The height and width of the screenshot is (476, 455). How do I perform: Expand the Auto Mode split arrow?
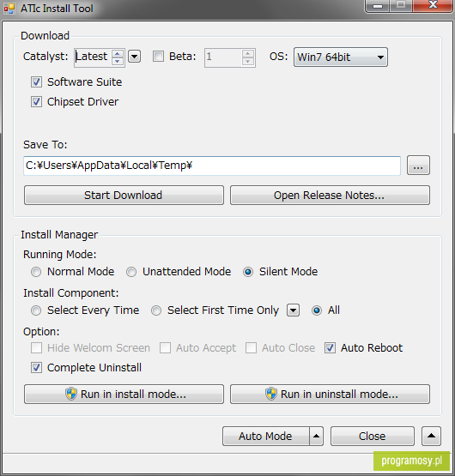(317, 437)
